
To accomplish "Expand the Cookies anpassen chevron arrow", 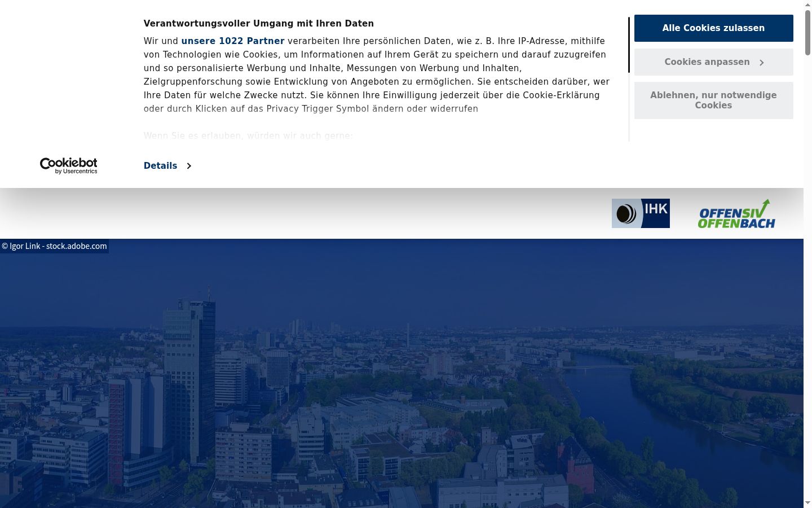I will [762, 63].
